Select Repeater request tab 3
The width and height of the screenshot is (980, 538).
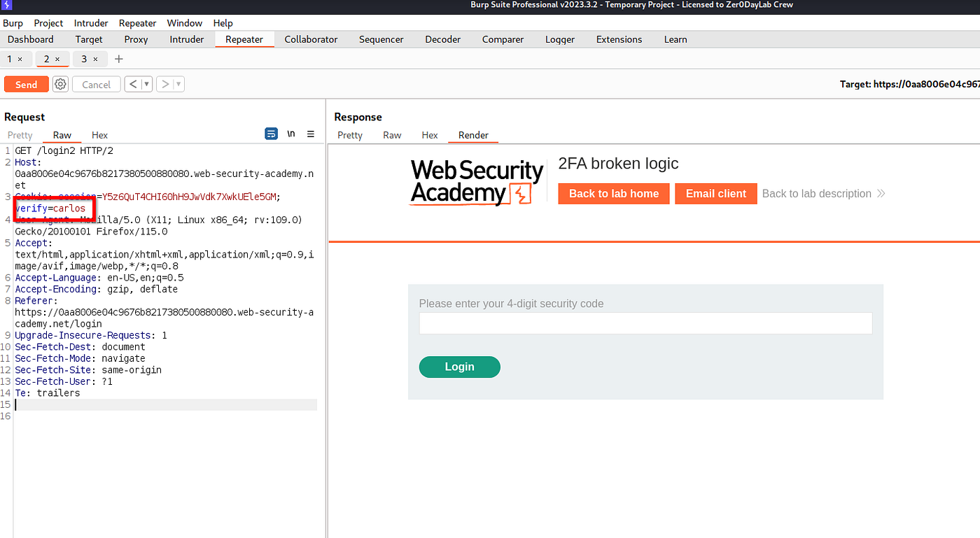[x=84, y=59]
